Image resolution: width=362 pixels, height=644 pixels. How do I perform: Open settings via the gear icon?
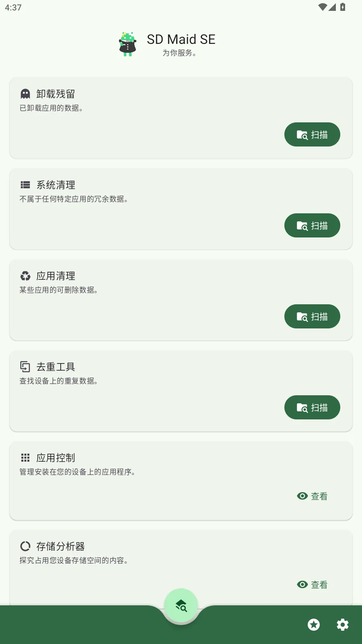343,625
